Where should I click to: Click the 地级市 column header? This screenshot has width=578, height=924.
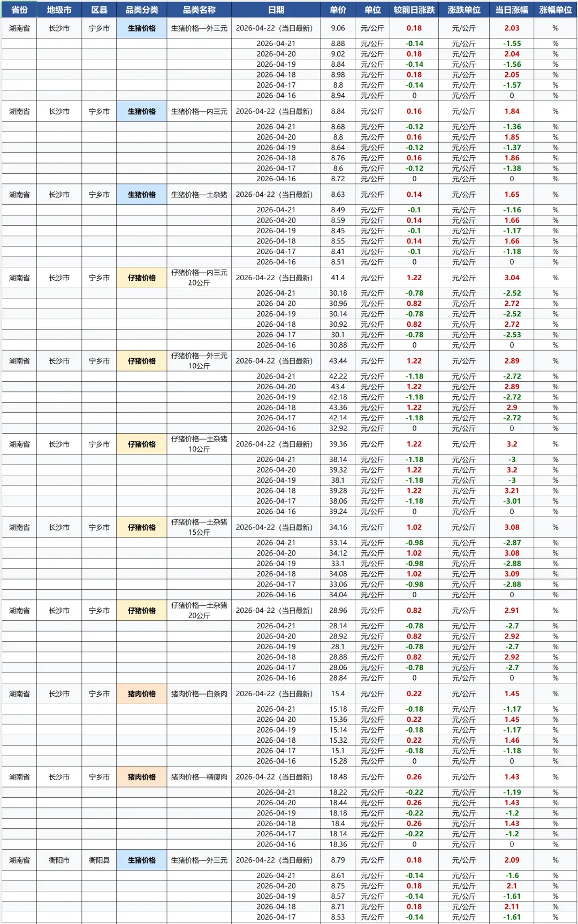(59, 10)
